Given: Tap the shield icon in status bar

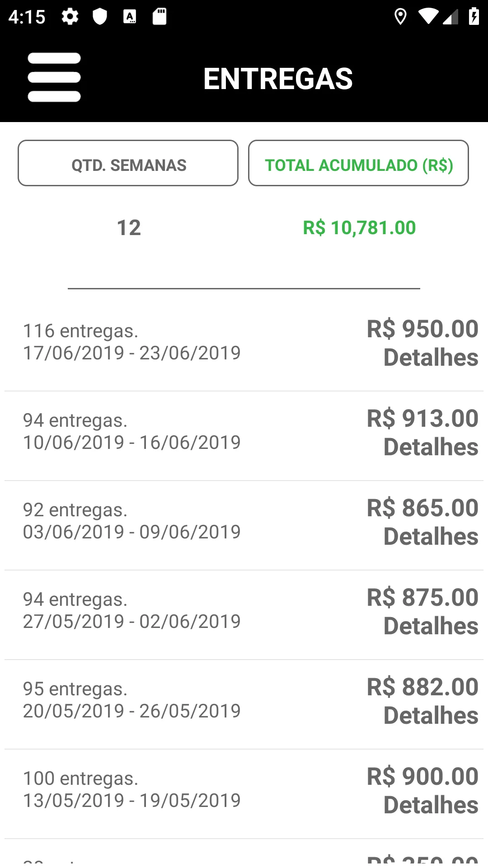Looking at the screenshot, I should pyautogui.click(x=100, y=17).
